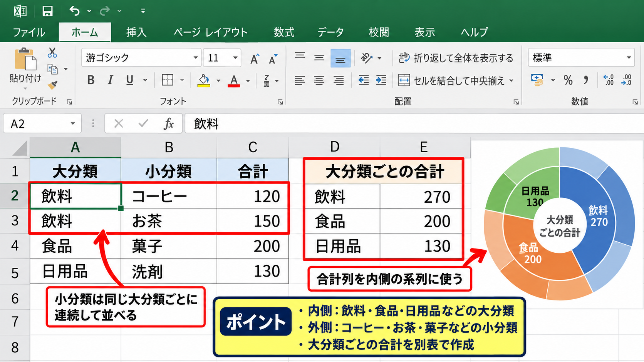Switch to the 挿入 tab
This screenshot has height=362, width=644.
point(136,32)
